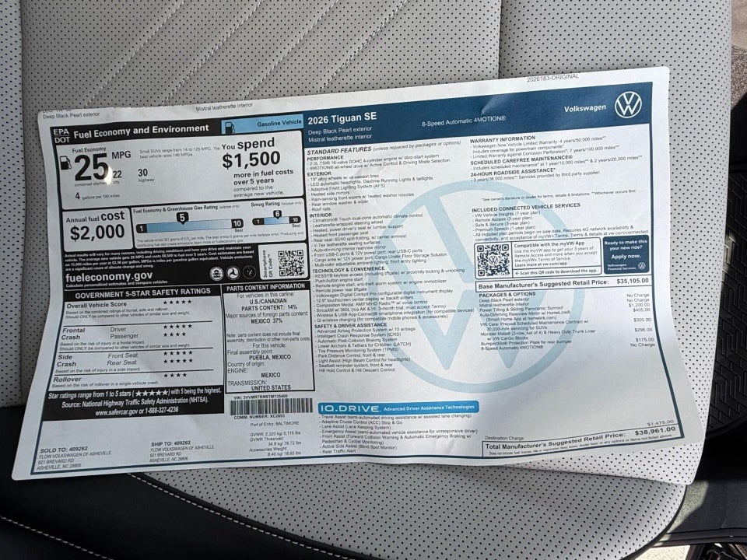Click 'TECHNOLOGY & CONVENIENCE' section heading
The image size is (747, 560).
pos(349,271)
